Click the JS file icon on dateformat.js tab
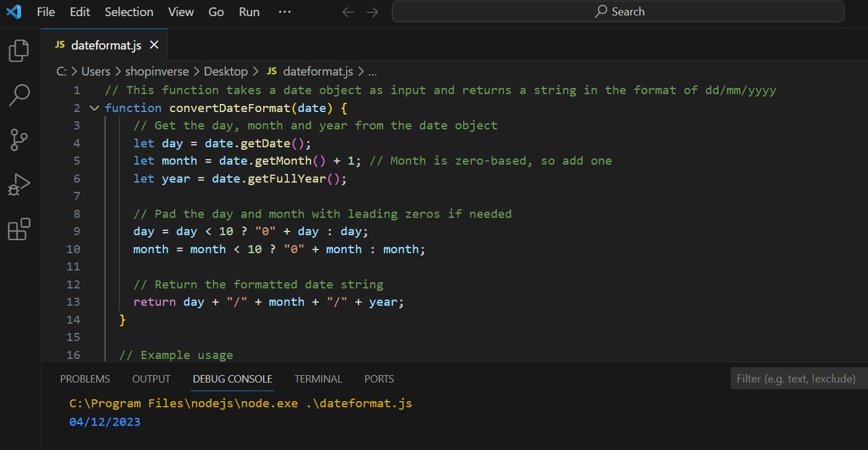 coord(60,45)
